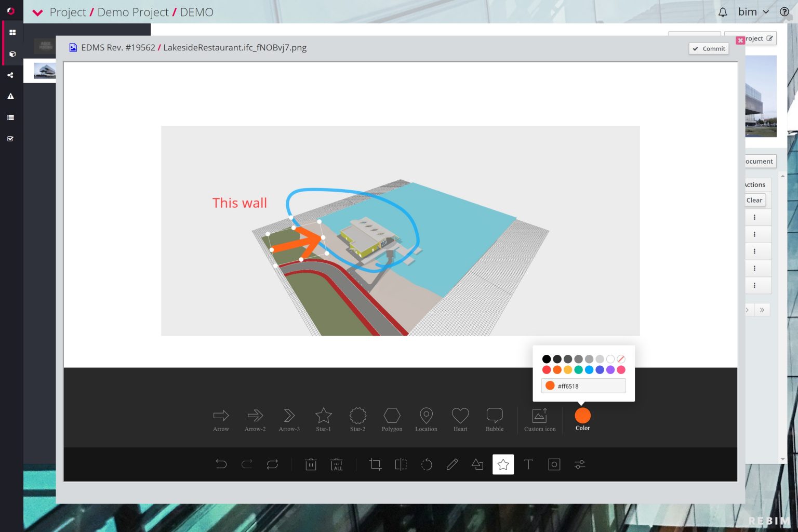The width and height of the screenshot is (798, 532).
Task: Place a Location pin icon
Action: (x=426, y=420)
